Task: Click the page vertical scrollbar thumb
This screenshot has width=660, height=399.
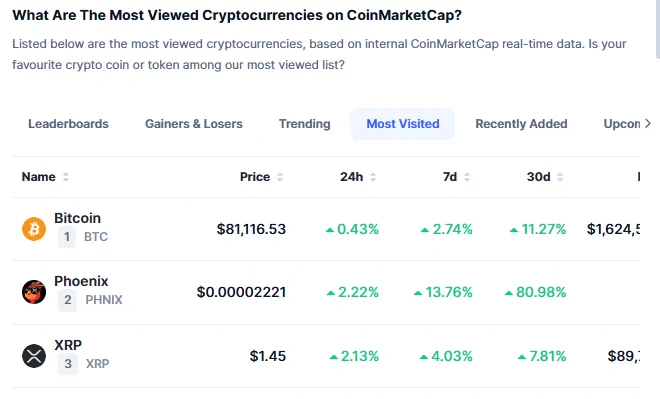Action: [658, 29]
